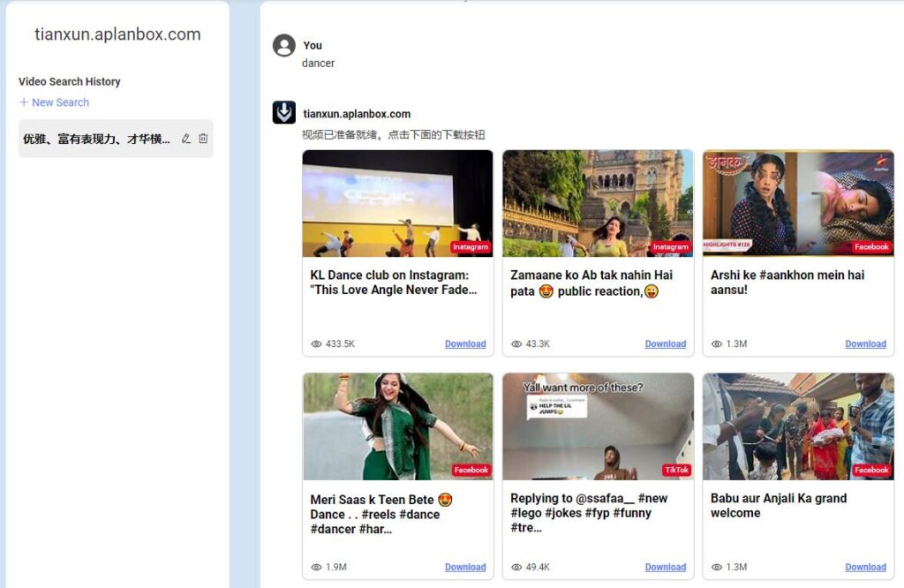Click the Meri Saas k Teen Bete title
Viewport: 904px width, 588px height.
(x=381, y=514)
